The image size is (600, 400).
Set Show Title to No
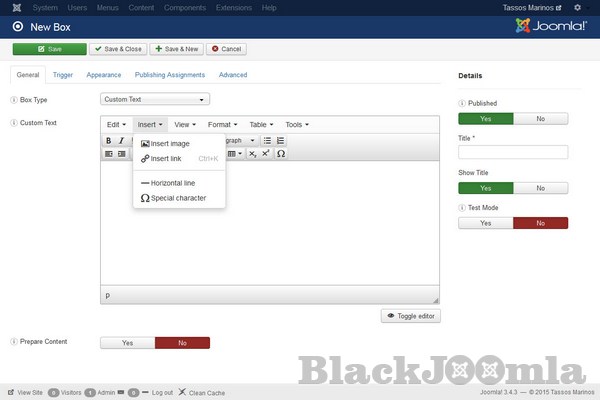pos(541,188)
